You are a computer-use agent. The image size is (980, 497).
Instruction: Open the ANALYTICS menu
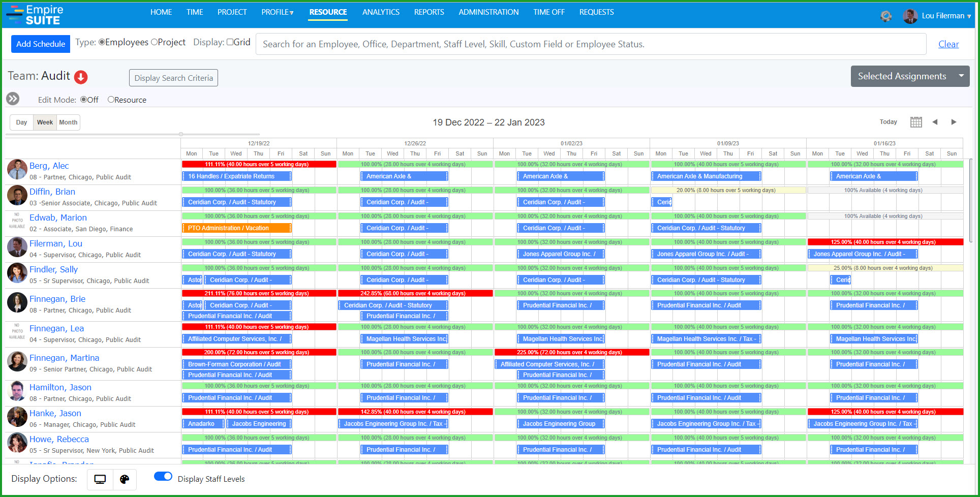point(381,12)
